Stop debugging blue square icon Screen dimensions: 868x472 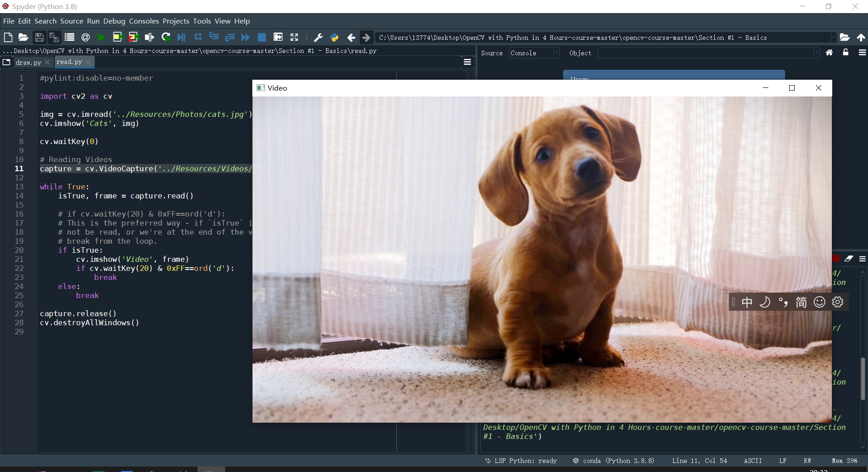coord(262,37)
